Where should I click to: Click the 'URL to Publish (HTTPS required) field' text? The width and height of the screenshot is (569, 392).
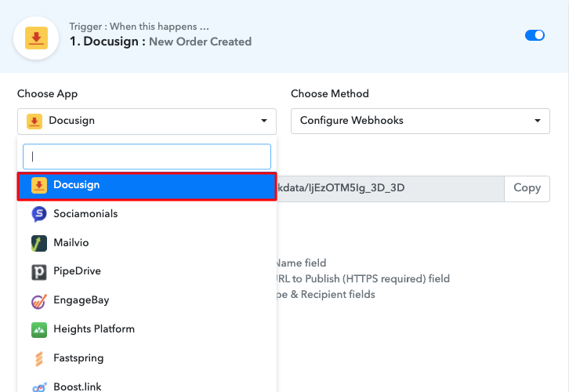(x=363, y=279)
